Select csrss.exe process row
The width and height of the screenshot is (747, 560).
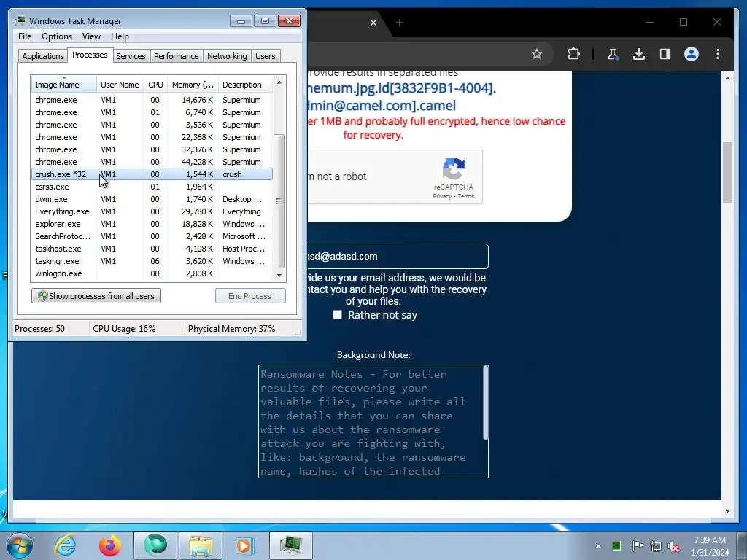152,187
